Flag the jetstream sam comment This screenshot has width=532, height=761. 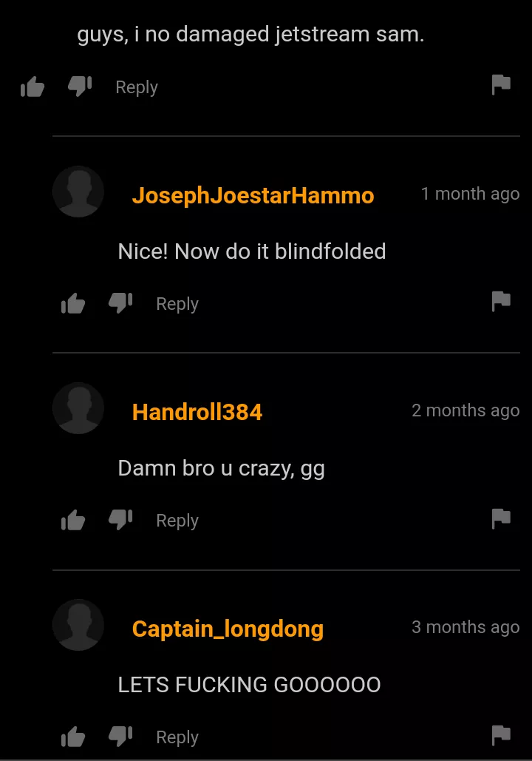point(501,85)
